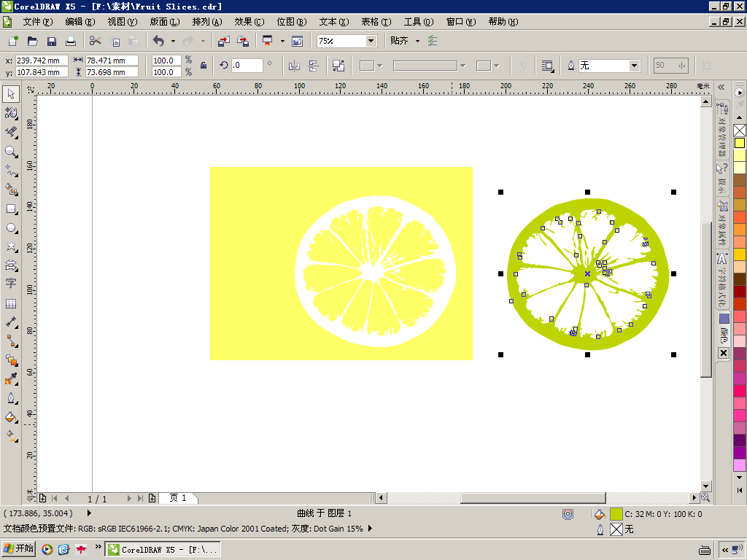Select the Pick tool in the toolbox
The image size is (747, 560).
click(10, 94)
